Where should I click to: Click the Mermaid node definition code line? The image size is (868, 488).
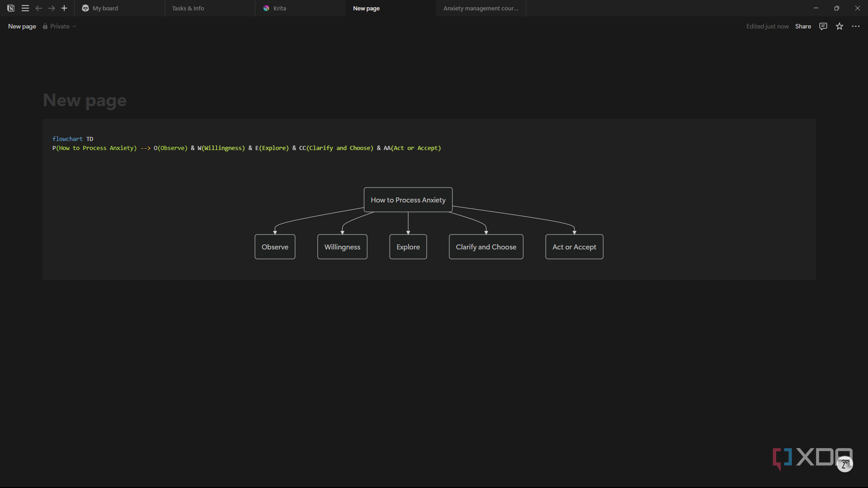tap(247, 148)
